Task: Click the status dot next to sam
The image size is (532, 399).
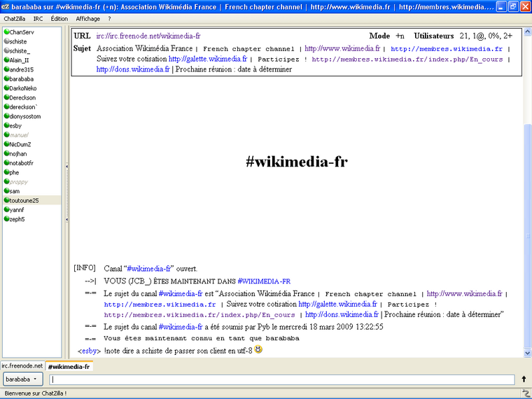Action: 6,190
